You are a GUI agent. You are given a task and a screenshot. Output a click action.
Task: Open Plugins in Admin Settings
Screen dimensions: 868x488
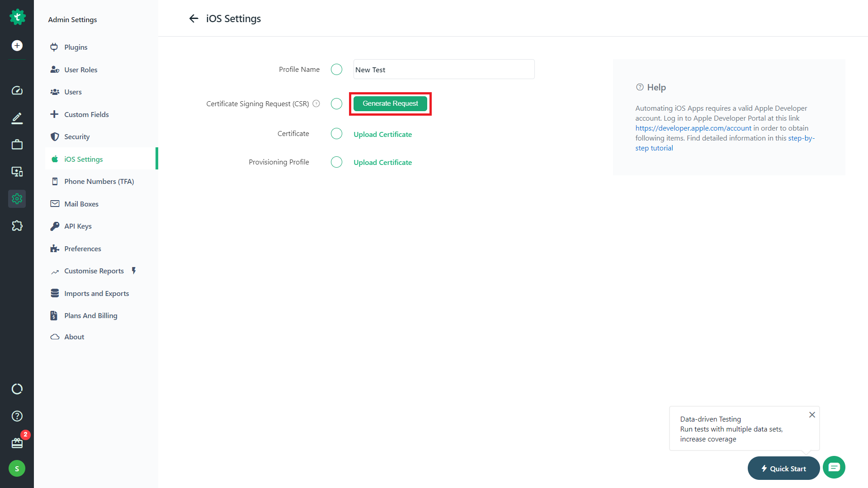(x=75, y=47)
